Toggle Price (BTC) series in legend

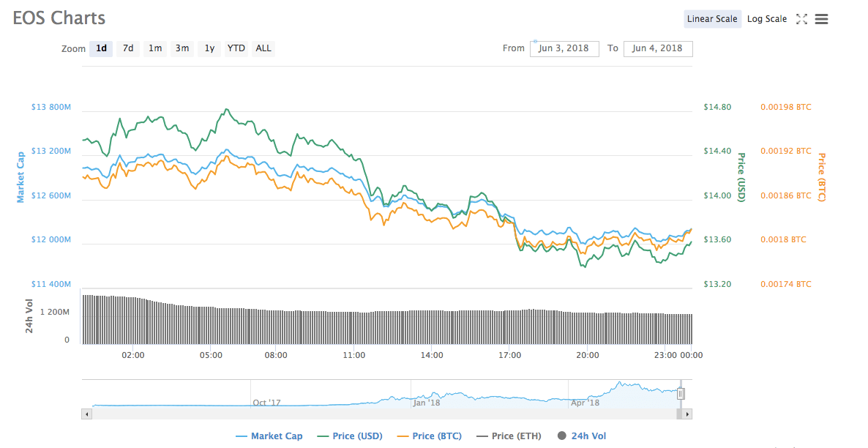point(430,436)
